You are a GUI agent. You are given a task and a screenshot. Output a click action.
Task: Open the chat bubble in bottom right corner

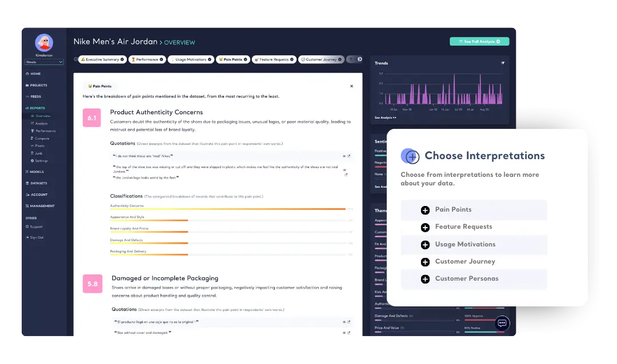[x=502, y=323]
